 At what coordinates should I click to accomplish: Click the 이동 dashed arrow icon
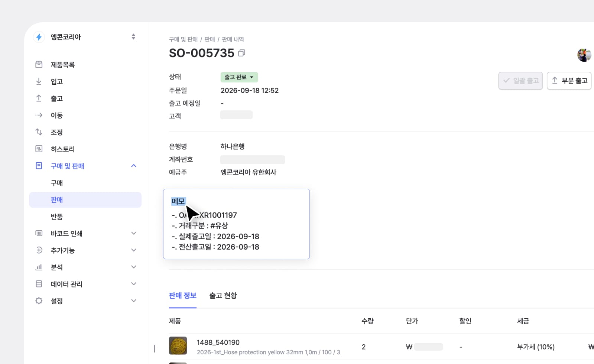(x=39, y=115)
